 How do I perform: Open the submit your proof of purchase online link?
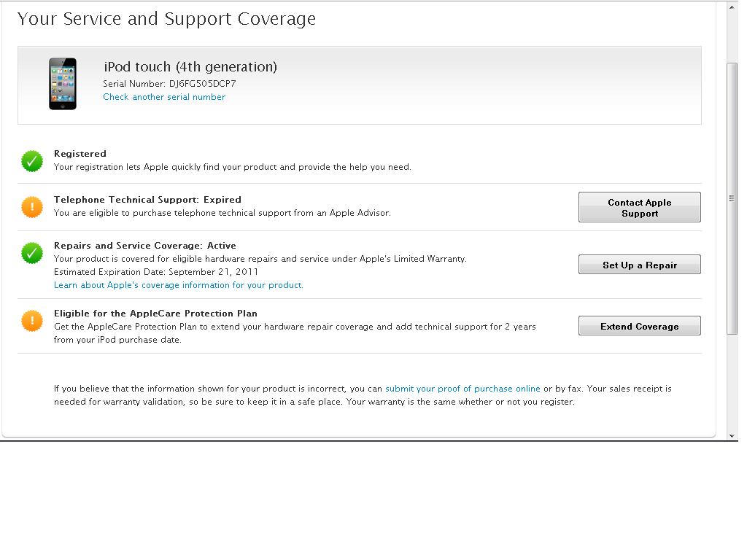pos(462,389)
